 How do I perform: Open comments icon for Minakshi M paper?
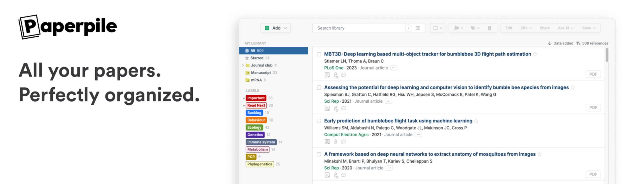(x=344, y=175)
